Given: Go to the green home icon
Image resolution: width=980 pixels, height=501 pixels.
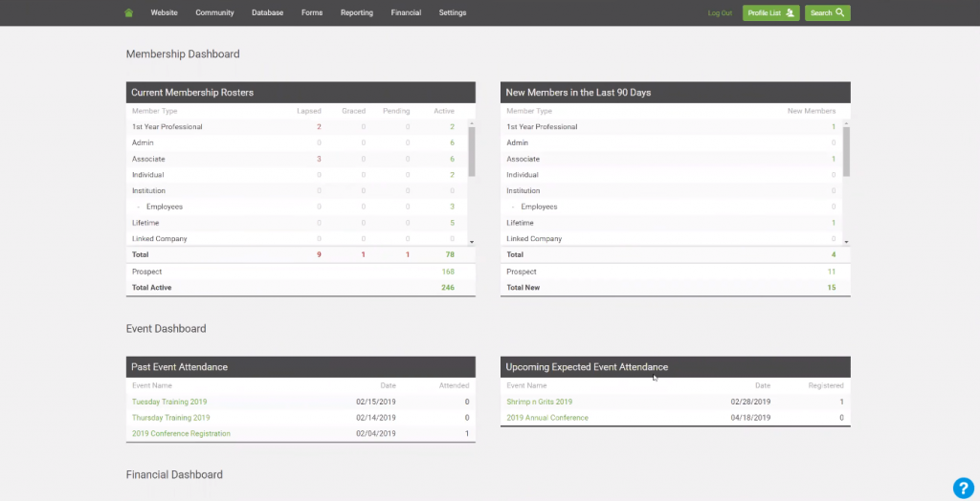Looking at the screenshot, I should [x=129, y=12].
